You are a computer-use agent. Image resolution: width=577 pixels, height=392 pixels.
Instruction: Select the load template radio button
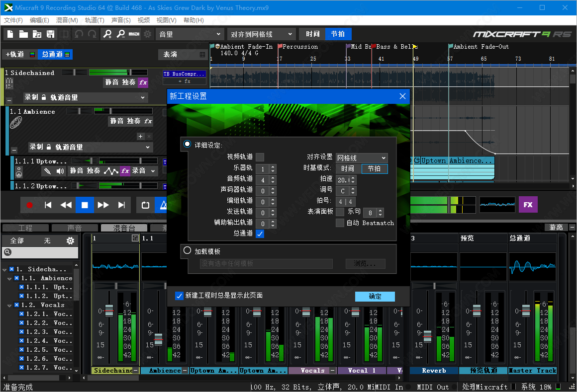tap(188, 250)
